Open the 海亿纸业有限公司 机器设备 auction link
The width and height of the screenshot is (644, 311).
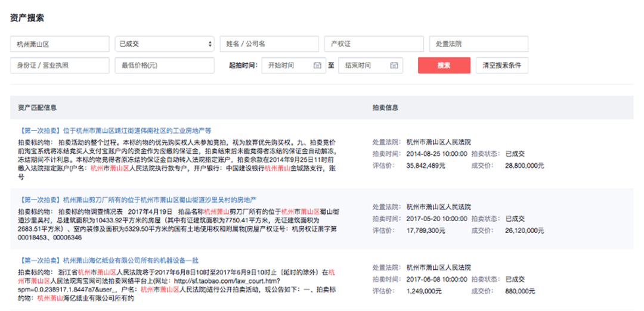click(109, 260)
